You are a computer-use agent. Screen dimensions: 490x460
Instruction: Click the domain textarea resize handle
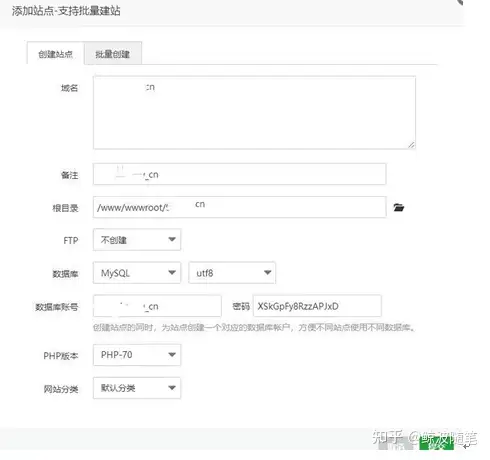coord(411,145)
